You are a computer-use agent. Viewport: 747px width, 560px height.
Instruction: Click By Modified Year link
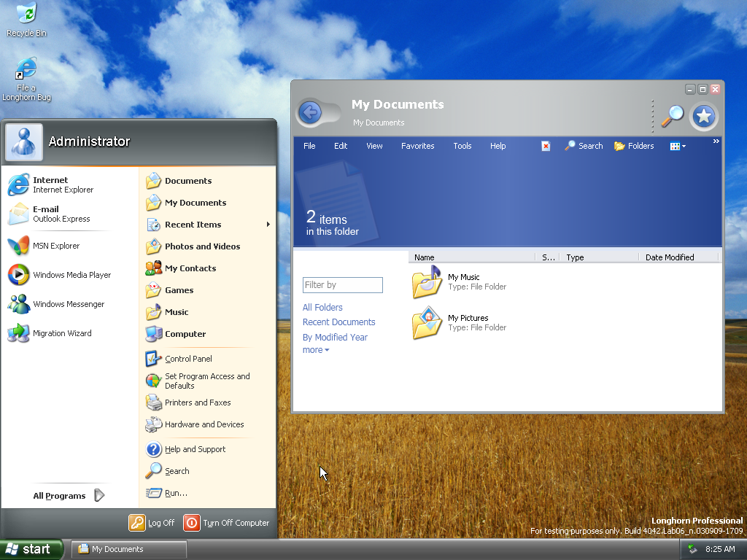tap(335, 338)
